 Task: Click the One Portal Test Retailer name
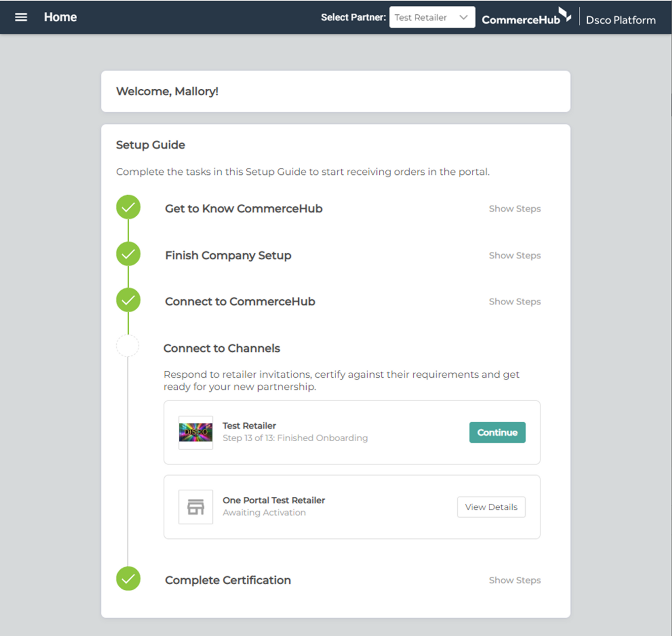click(x=274, y=500)
